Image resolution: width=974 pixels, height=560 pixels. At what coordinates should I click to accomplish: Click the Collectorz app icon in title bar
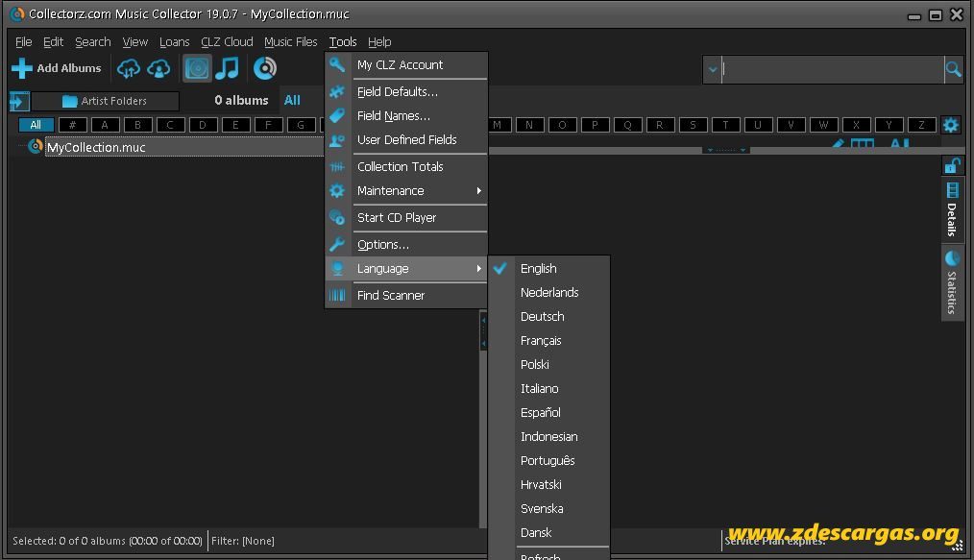point(17,13)
